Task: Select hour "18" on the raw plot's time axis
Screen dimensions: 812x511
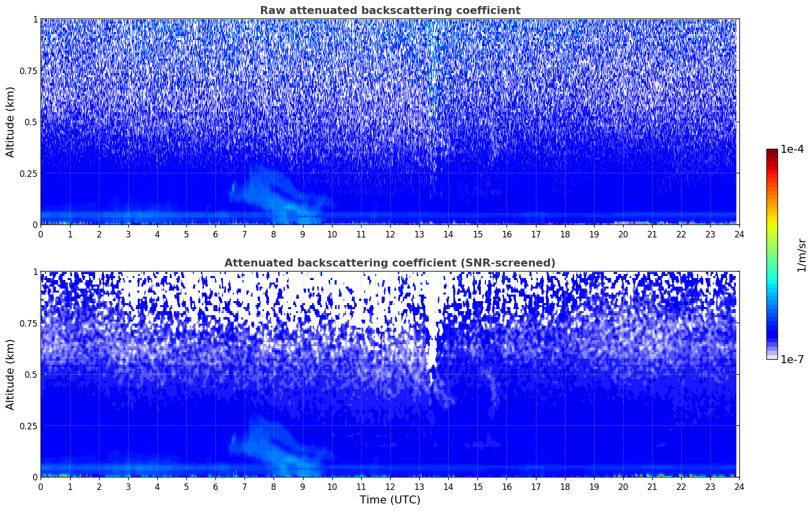Action: coord(565,234)
